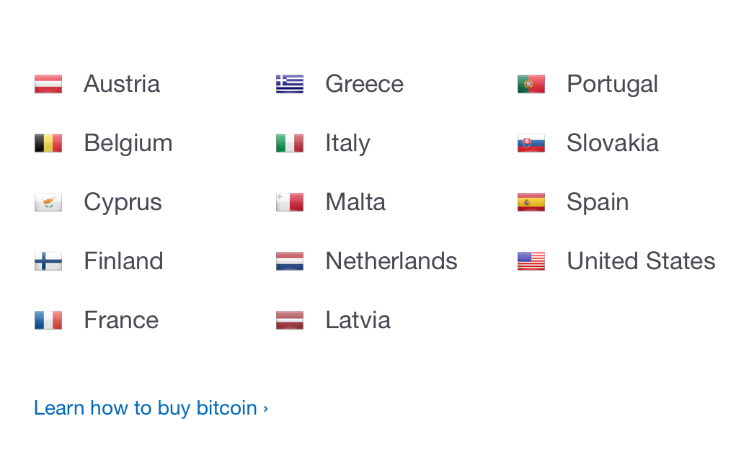Click the Italy flag icon
The width and height of the screenshot is (754, 472).
click(289, 143)
